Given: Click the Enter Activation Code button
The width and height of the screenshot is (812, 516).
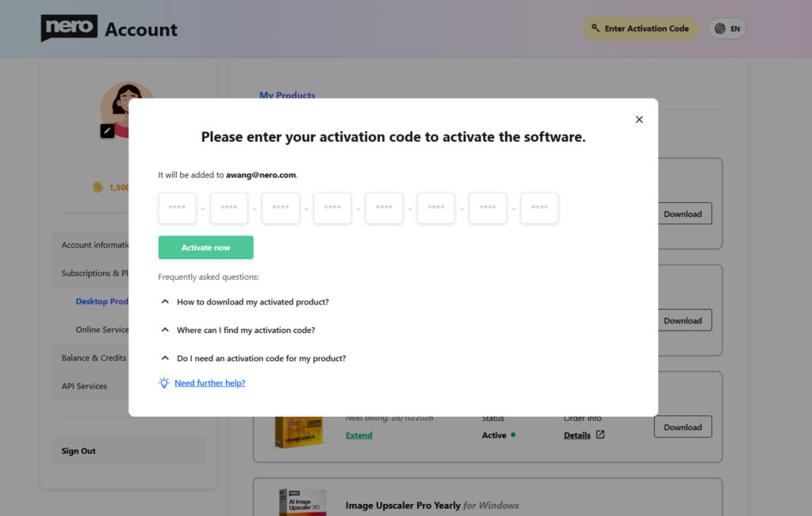Looking at the screenshot, I should 640,28.
